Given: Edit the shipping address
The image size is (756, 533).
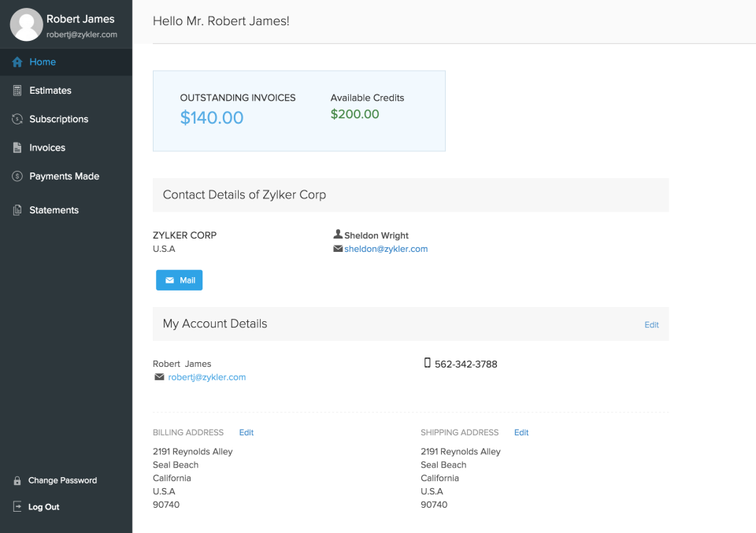Looking at the screenshot, I should tap(521, 432).
